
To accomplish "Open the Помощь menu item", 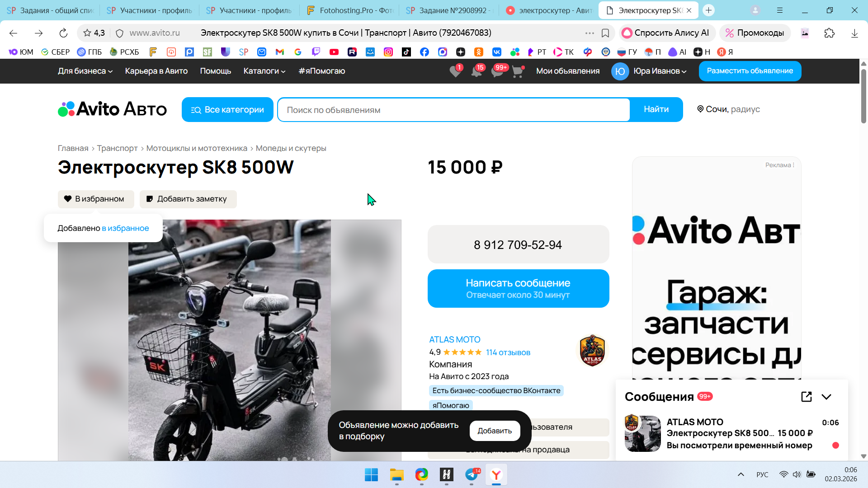I will (x=215, y=71).
